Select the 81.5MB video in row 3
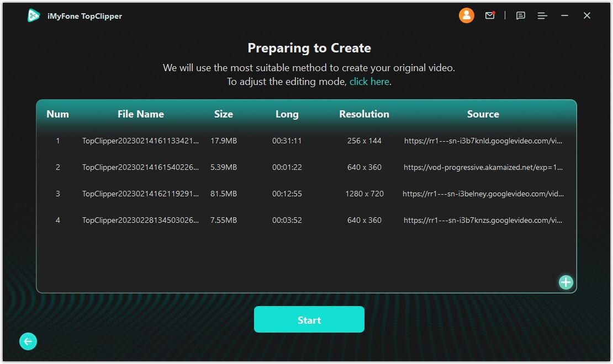 tap(224, 194)
